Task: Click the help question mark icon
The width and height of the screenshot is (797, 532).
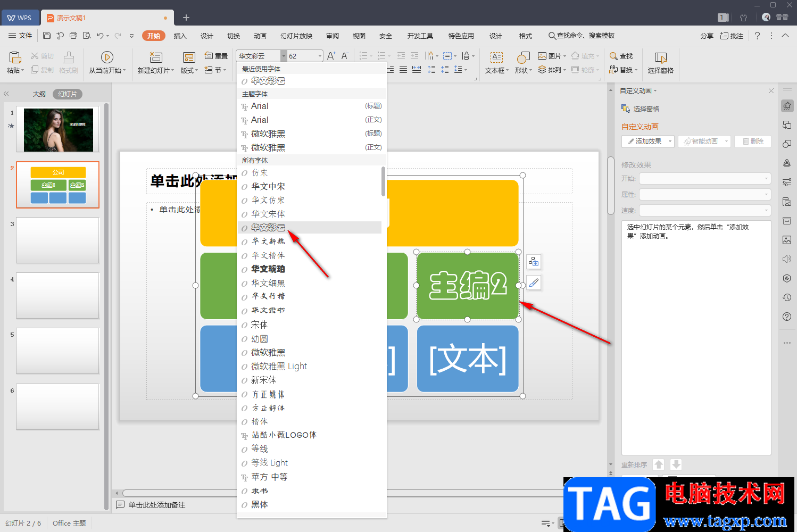Action: point(757,36)
